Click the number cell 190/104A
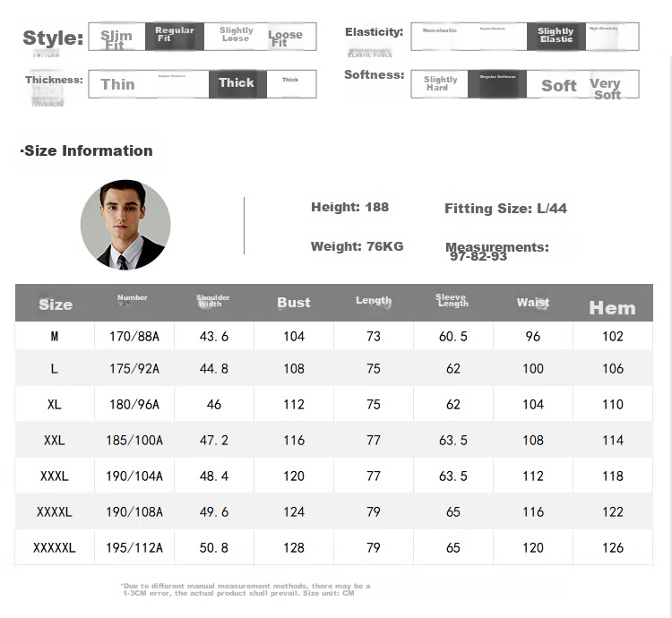The height and width of the screenshot is (618, 672). tap(134, 476)
